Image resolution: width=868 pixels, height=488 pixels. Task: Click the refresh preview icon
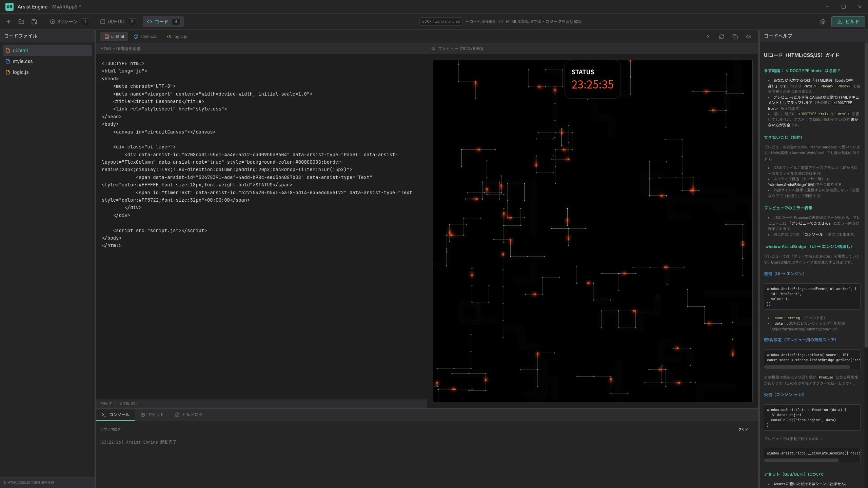[x=722, y=37]
